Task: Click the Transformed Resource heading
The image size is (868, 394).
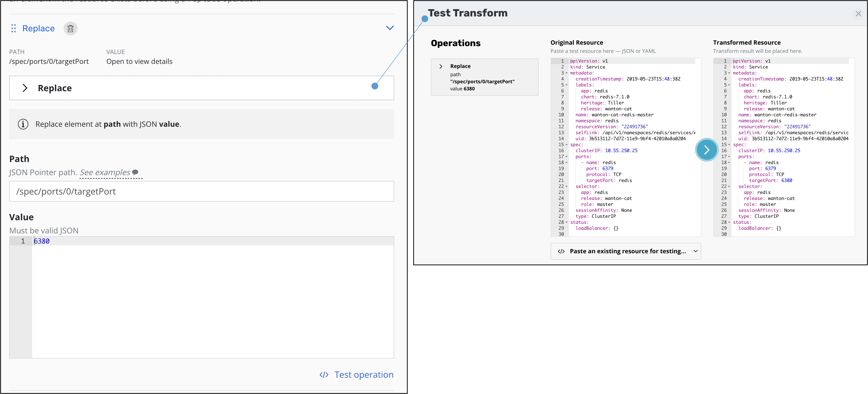Action: click(747, 43)
